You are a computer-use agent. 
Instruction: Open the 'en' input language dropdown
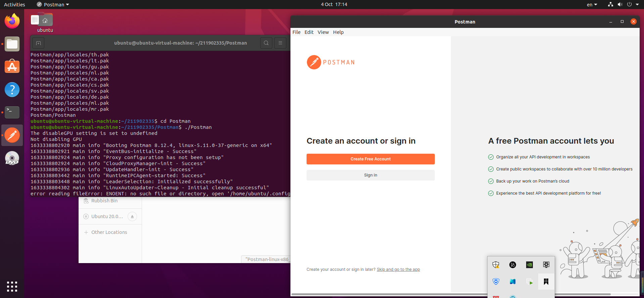pyautogui.click(x=592, y=4)
